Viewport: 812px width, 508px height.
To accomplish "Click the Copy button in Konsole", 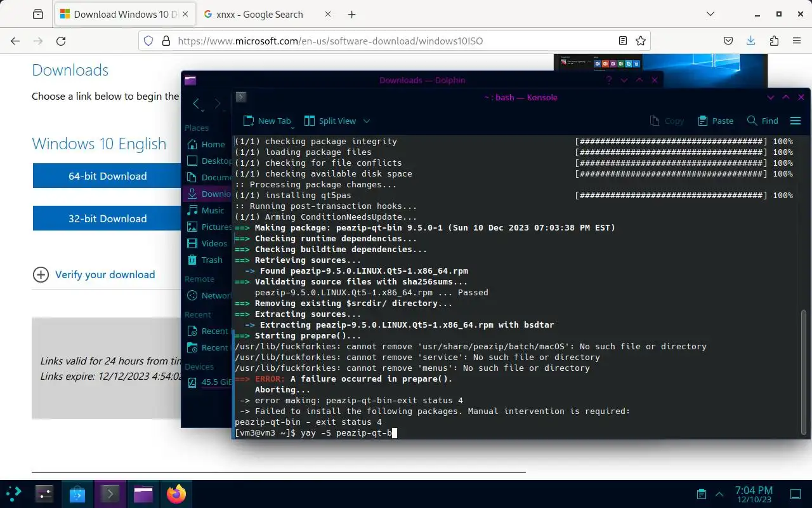I will coord(667,121).
